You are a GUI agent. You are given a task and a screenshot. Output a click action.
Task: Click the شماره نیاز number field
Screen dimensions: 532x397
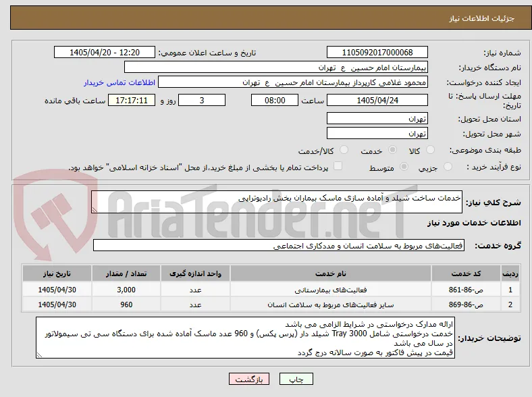pyautogui.click(x=377, y=52)
